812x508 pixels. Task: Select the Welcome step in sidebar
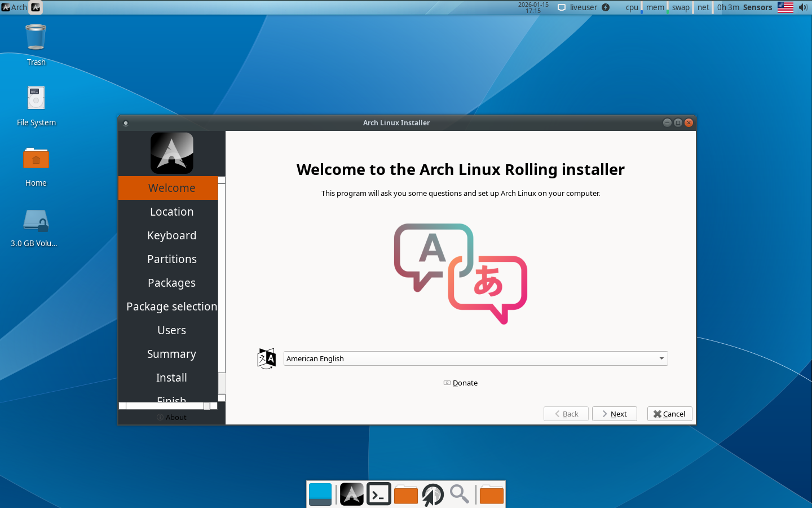tap(171, 188)
